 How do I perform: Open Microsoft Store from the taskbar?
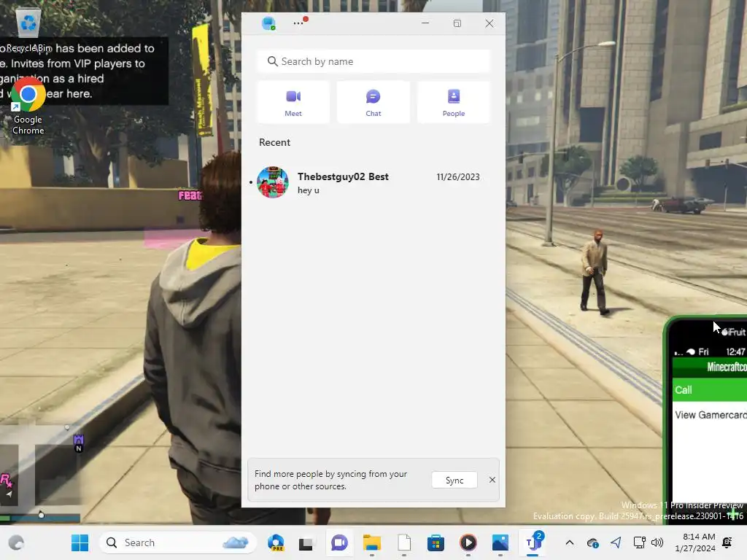436,542
